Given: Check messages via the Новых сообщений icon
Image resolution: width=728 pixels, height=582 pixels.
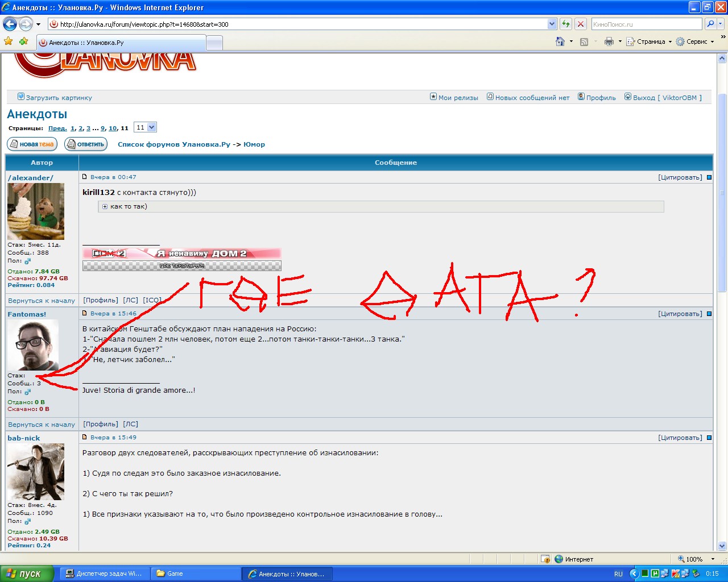Looking at the screenshot, I should click(x=490, y=97).
